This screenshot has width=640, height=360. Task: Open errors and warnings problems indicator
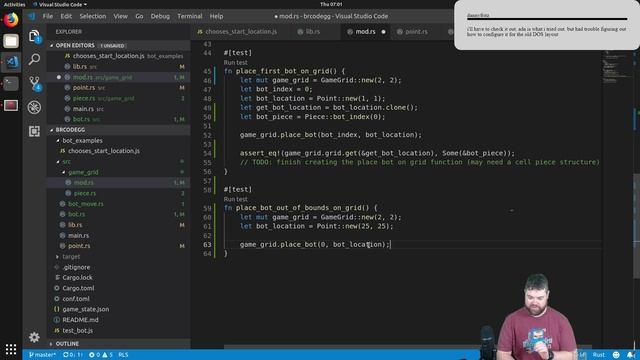[100, 355]
